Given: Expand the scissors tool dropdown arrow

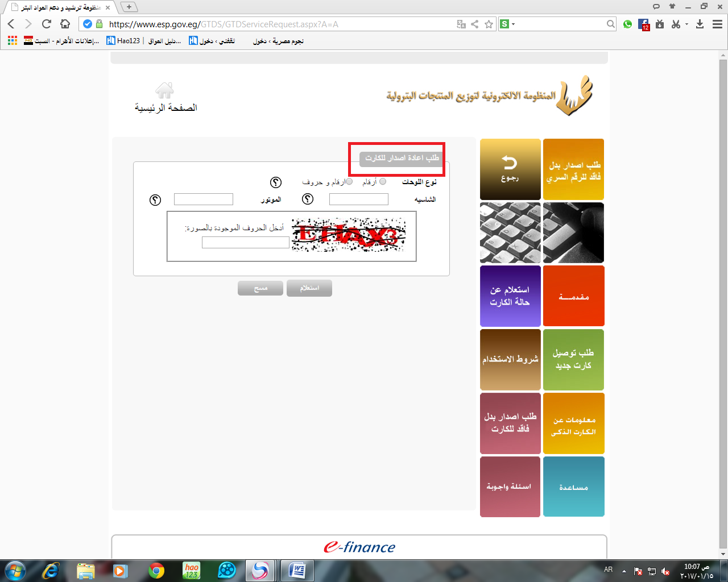Looking at the screenshot, I should click(686, 24).
